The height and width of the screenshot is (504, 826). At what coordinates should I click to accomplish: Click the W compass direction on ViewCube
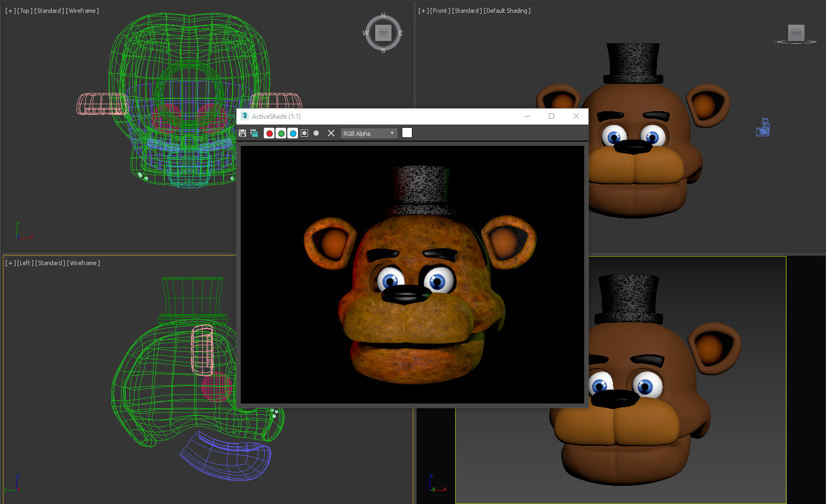(x=365, y=33)
